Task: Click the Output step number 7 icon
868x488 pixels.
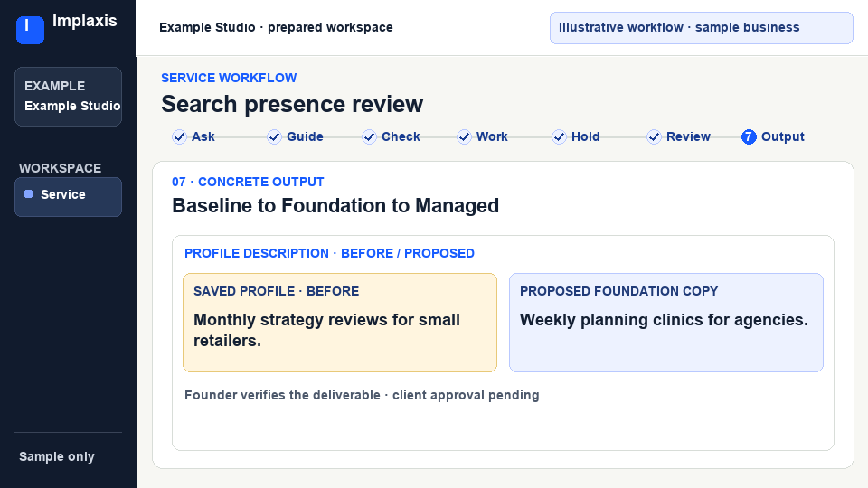Action: pos(749,136)
